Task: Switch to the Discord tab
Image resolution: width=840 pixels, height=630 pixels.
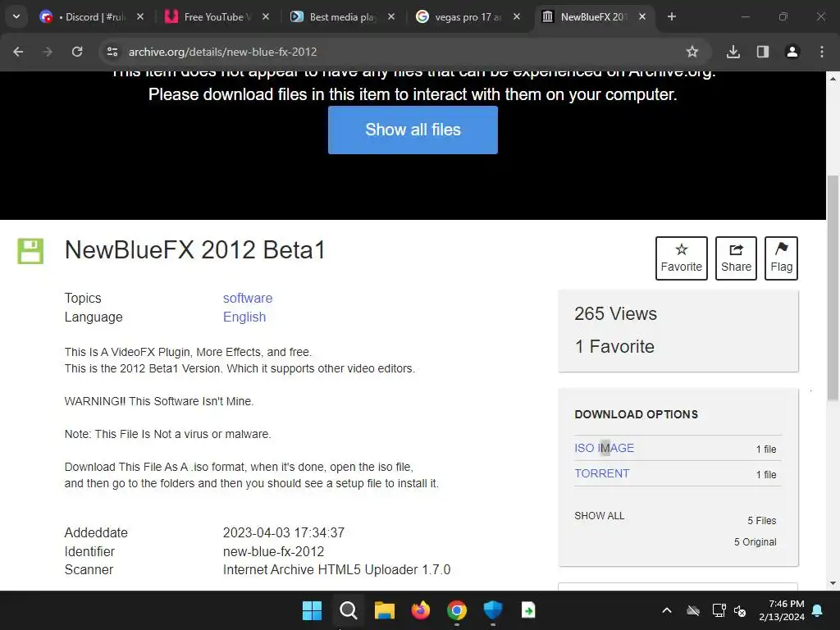Action: point(92,17)
